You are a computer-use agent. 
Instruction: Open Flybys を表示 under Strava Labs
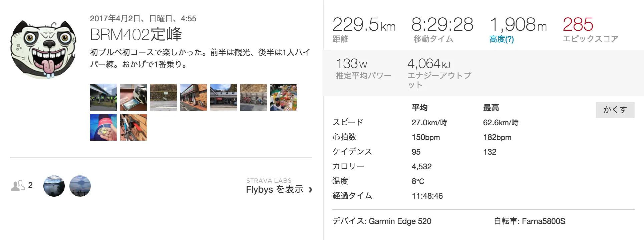point(275,189)
